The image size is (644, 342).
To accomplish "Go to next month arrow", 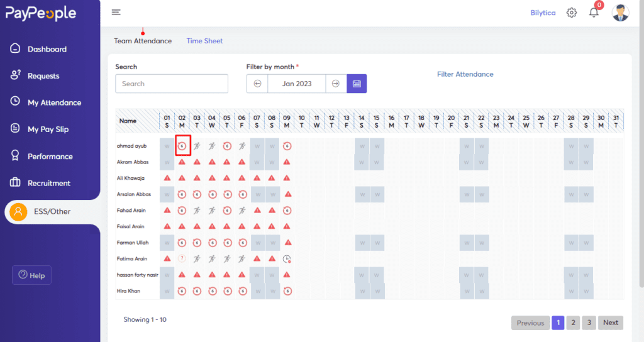I will [336, 84].
